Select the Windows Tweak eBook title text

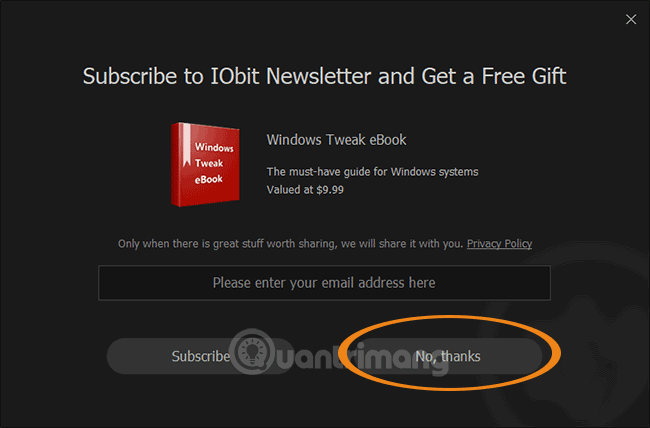click(x=336, y=140)
